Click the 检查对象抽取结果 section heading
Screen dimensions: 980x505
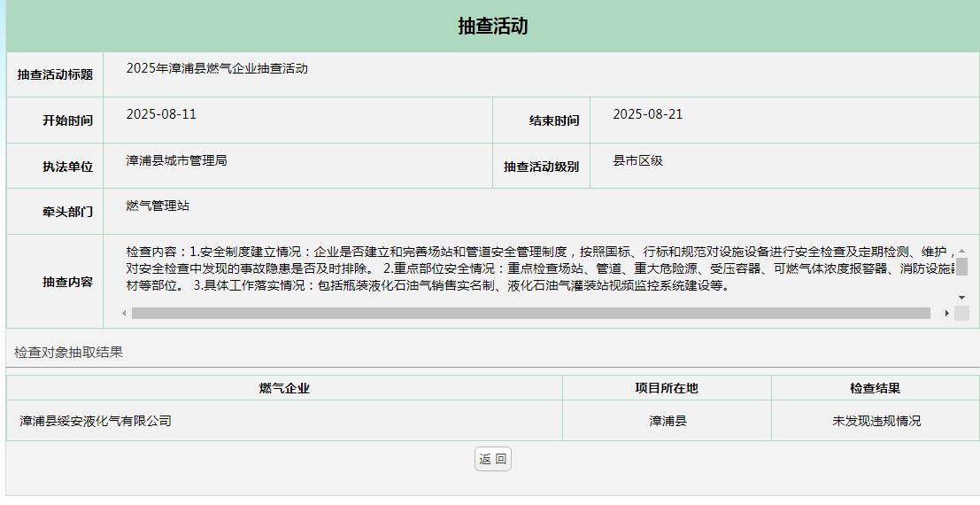pos(68,352)
